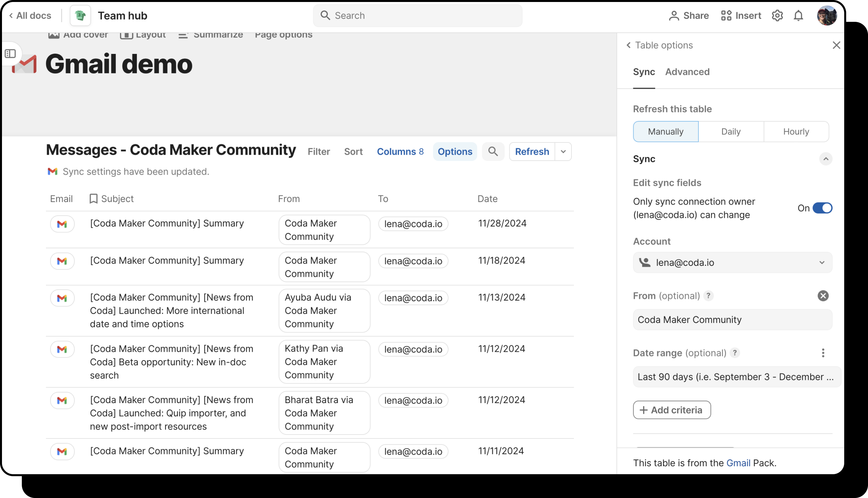Viewport: 868px width, 498px height.
Task: Select Hourly refresh option
Action: click(796, 132)
